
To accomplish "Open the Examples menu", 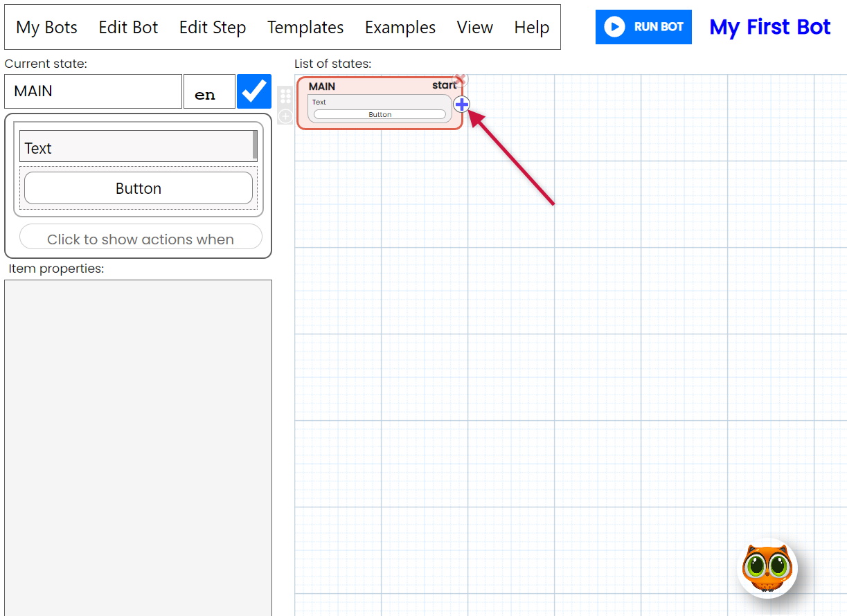I will click(400, 28).
